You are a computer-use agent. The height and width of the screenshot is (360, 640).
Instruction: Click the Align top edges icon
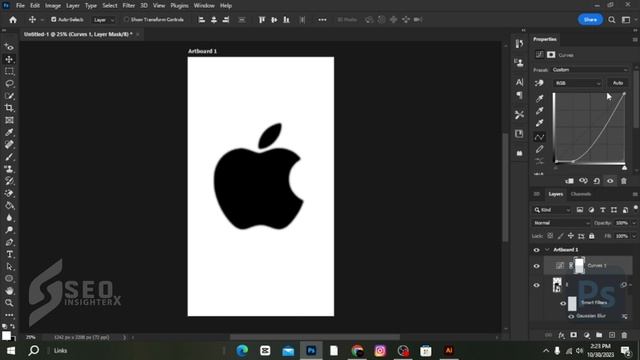click(262, 20)
